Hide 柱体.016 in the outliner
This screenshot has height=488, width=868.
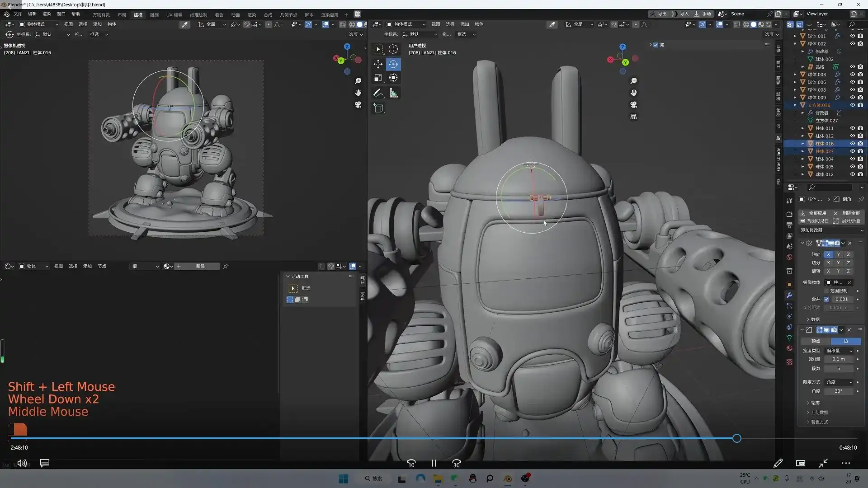852,144
